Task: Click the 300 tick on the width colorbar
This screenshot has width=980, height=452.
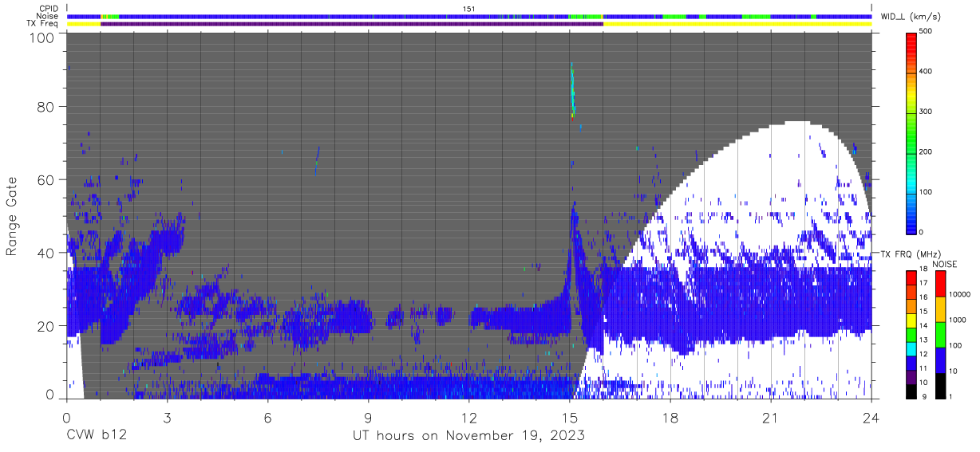Action: tap(927, 112)
